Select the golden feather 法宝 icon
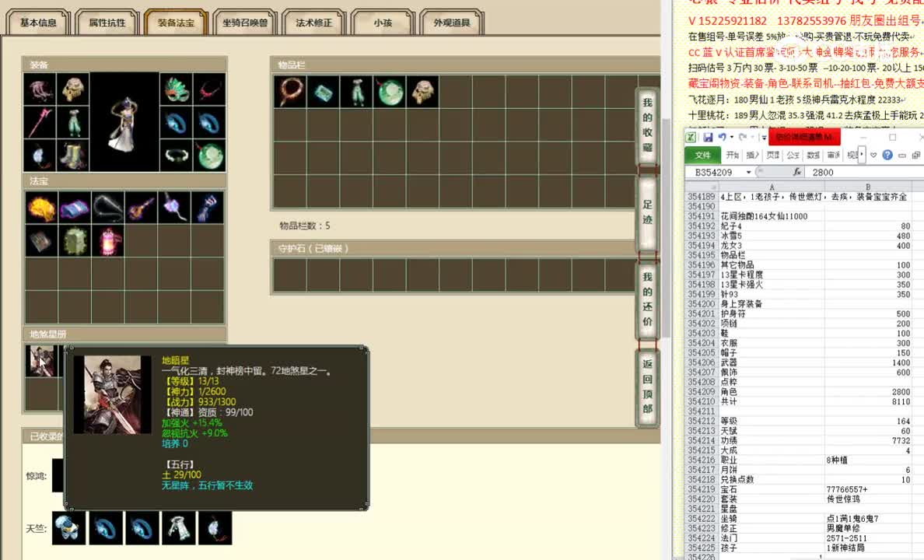This screenshot has width=924, height=560. click(x=42, y=207)
